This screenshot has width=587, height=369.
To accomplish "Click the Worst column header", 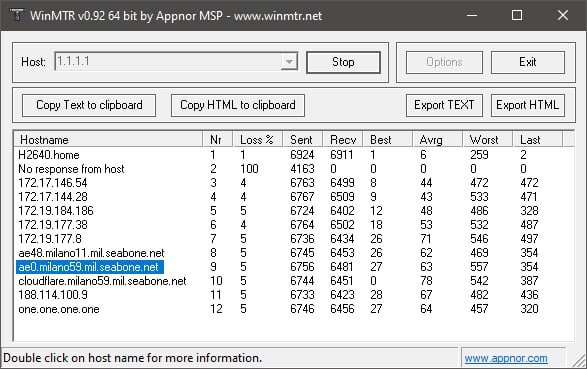I will point(487,140).
